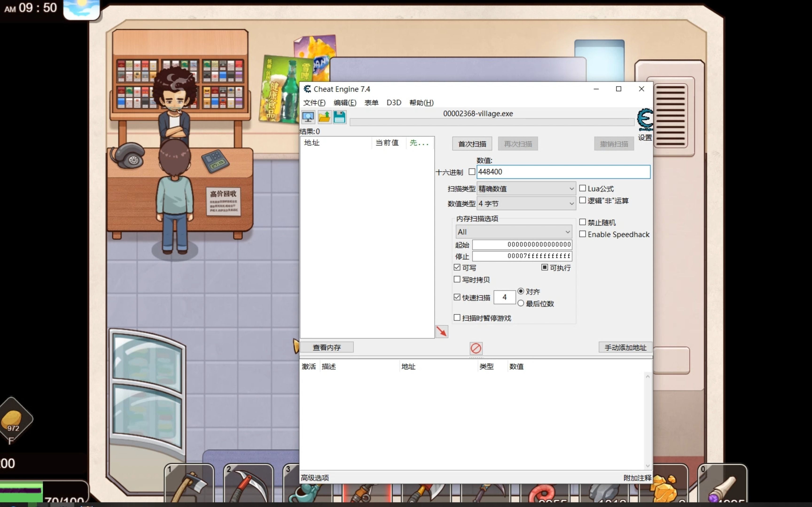
Task: Toggle the hexadecimal (十六进制) checkbox
Action: (472, 172)
